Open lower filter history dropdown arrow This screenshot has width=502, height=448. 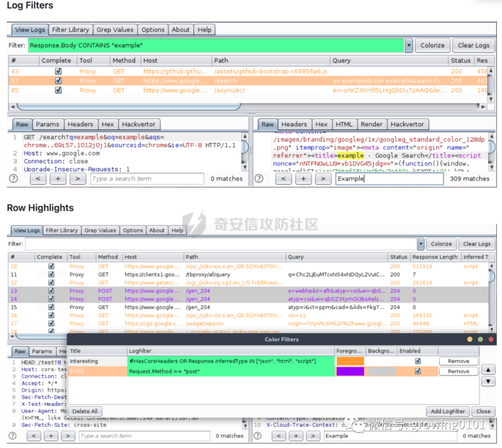click(x=421, y=244)
